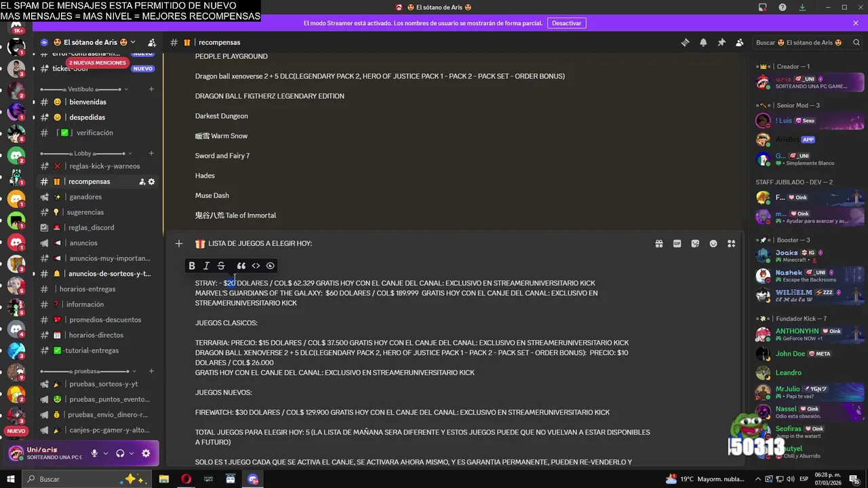Image resolution: width=868 pixels, height=488 pixels.
Task: Open the tutorial-entregas channel
Action: point(97,350)
